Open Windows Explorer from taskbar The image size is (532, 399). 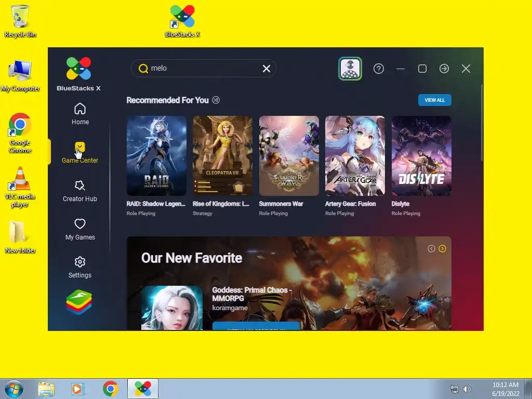click(x=46, y=389)
